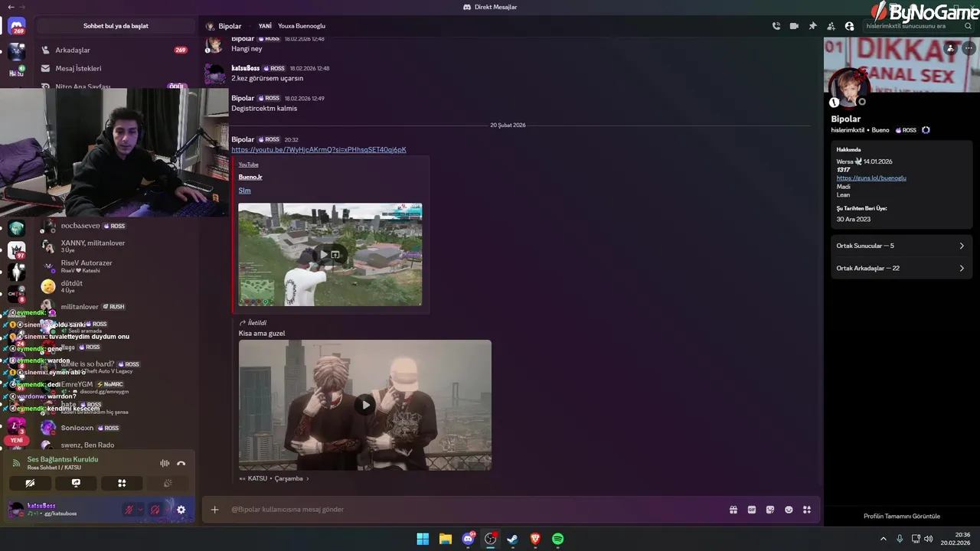The image size is (980, 551).
Task: Open emoji picker
Action: click(x=789, y=510)
